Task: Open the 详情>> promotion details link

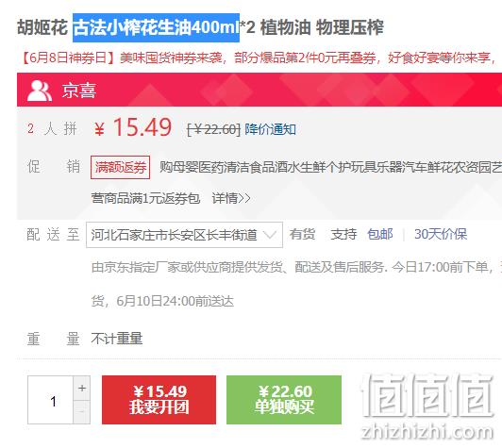Action: pyautogui.click(x=231, y=198)
